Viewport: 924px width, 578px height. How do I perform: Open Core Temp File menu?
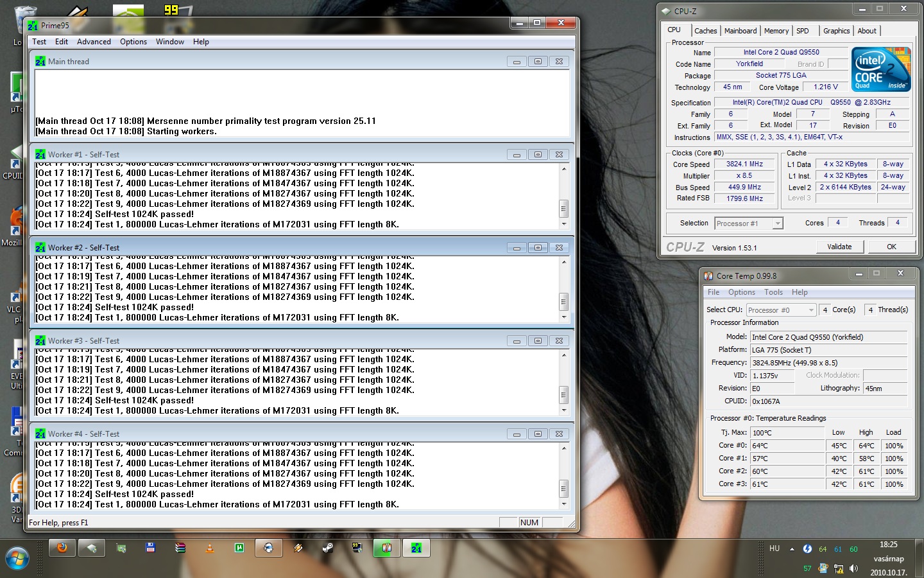point(714,292)
